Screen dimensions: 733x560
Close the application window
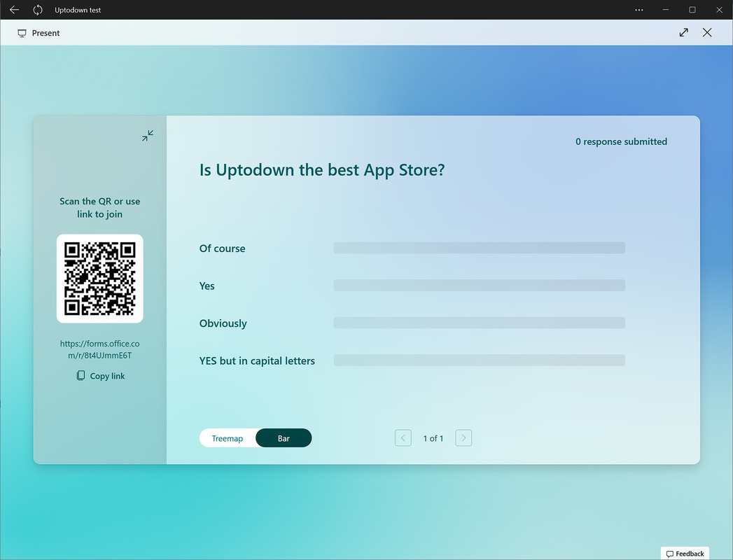click(x=719, y=10)
